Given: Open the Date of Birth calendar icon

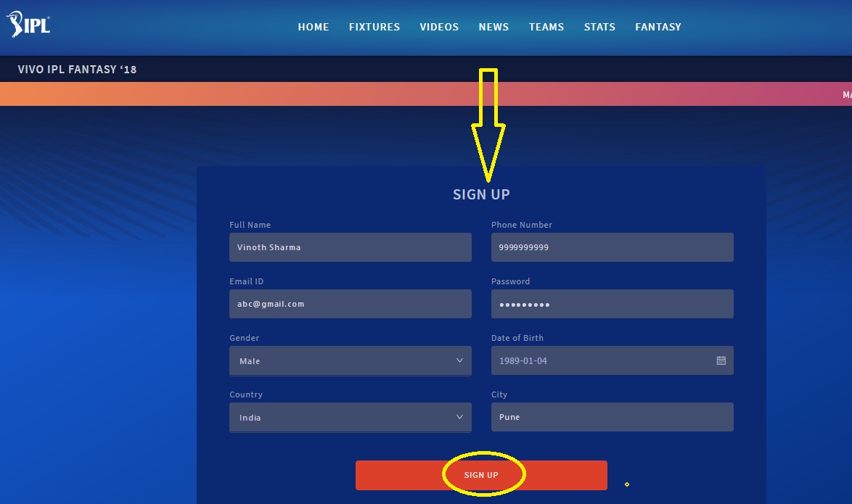Looking at the screenshot, I should click(721, 360).
